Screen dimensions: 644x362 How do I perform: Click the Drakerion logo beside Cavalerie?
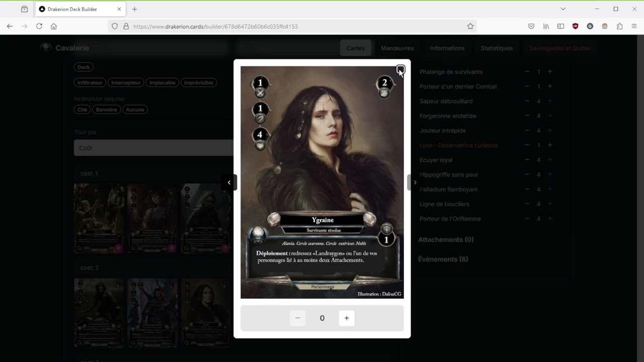tap(46, 48)
